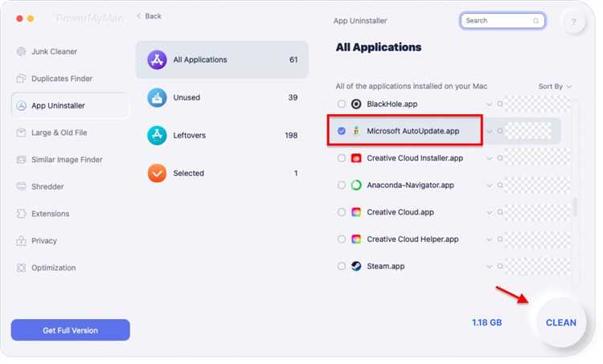
Task: Open Privacy in the sidebar
Action: (x=70, y=240)
